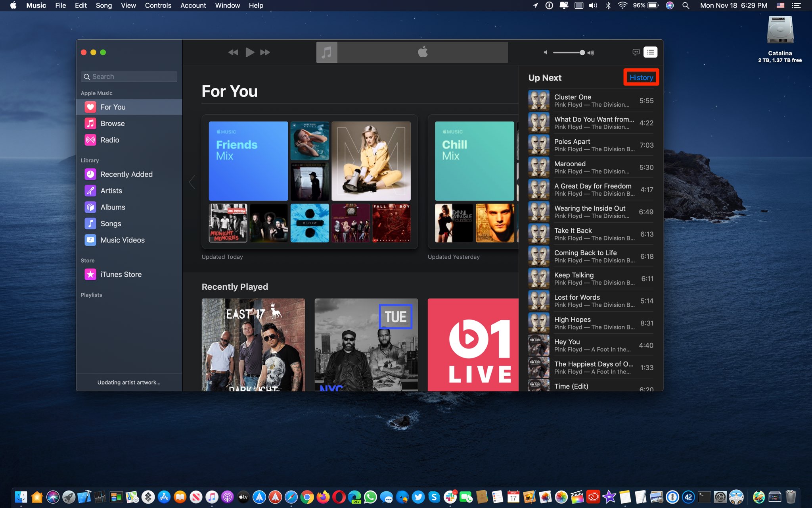Open the Song menu
The height and width of the screenshot is (508, 812).
click(104, 6)
